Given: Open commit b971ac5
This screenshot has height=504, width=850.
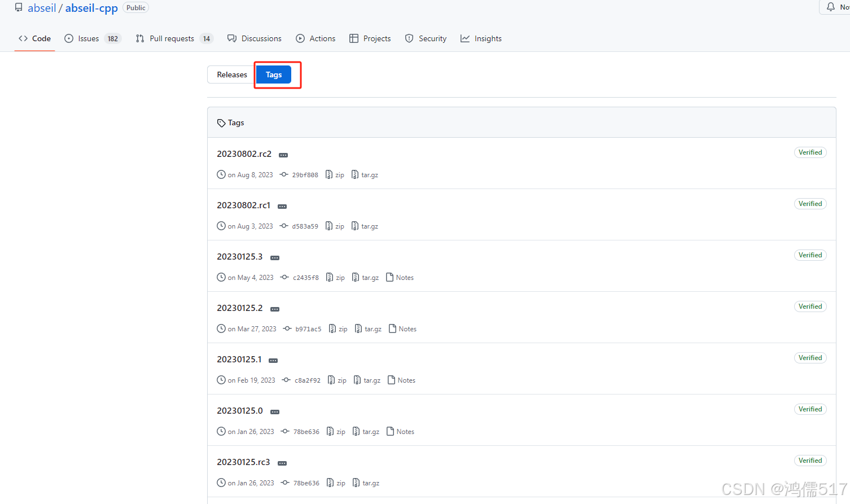Looking at the screenshot, I should coord(303,329).
